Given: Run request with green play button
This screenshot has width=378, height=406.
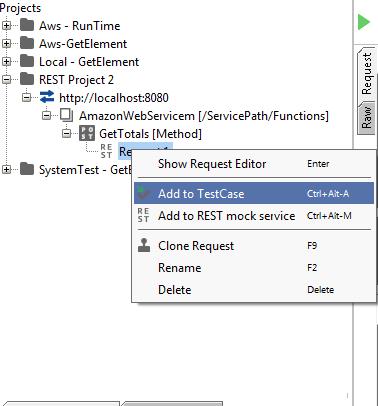Looking at the screenshot, I should pos(364,22).
